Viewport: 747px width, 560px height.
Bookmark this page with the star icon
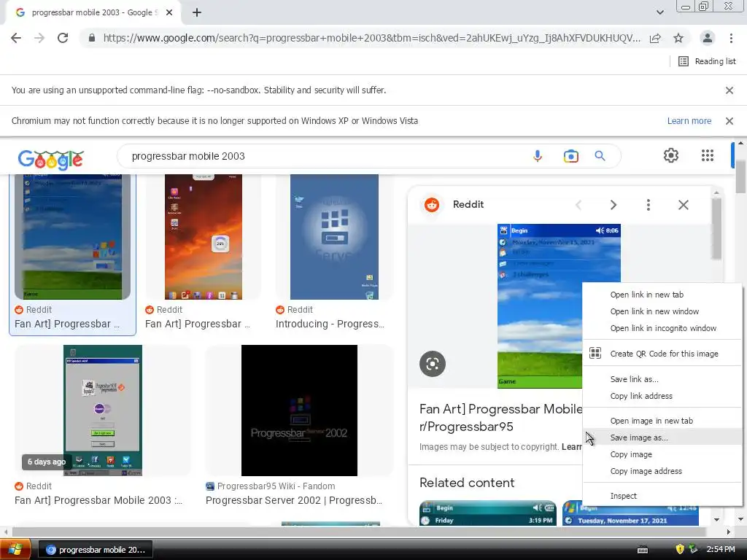pos(678,38)
